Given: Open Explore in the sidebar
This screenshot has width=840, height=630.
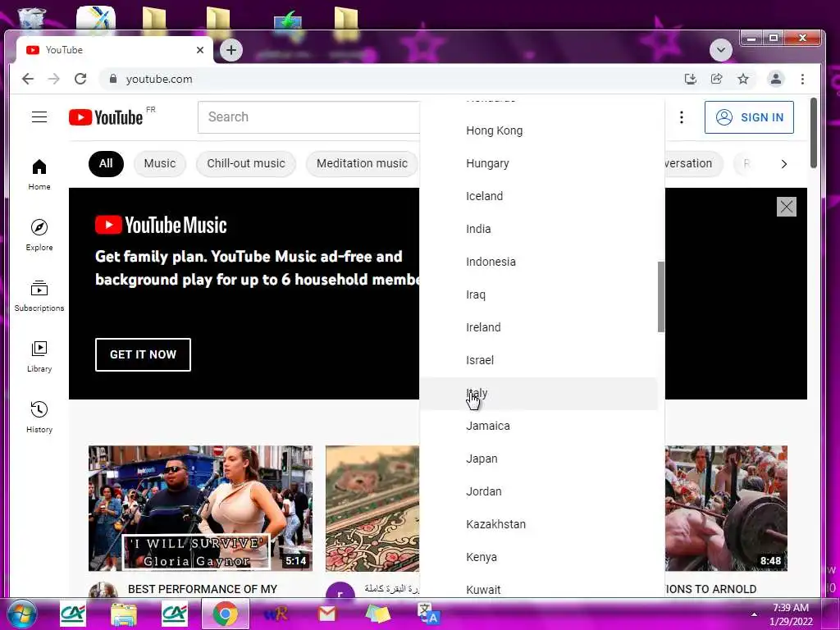Looking at the screenshot, I should (39, 235).
